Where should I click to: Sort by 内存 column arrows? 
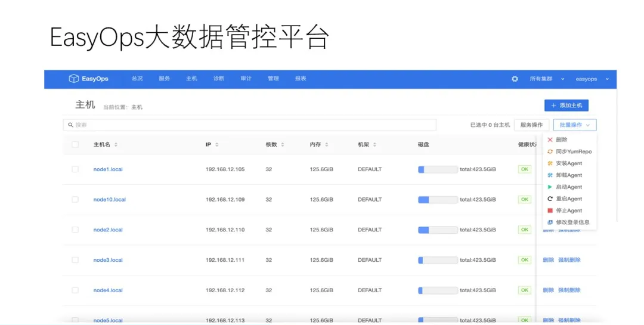point(327,145)
